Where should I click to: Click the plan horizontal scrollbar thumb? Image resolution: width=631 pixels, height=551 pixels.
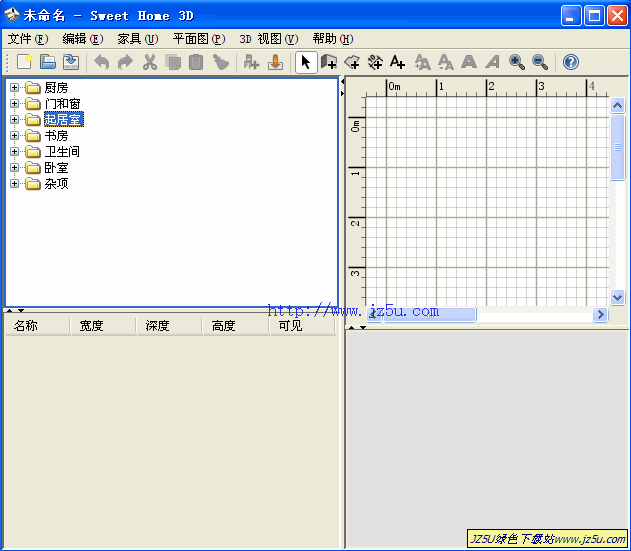430,314
